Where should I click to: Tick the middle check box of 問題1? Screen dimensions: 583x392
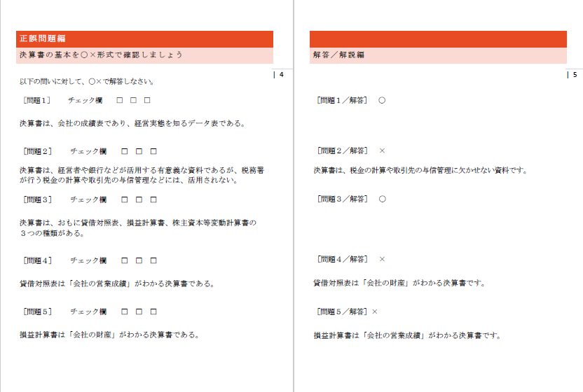pos(133,100)
